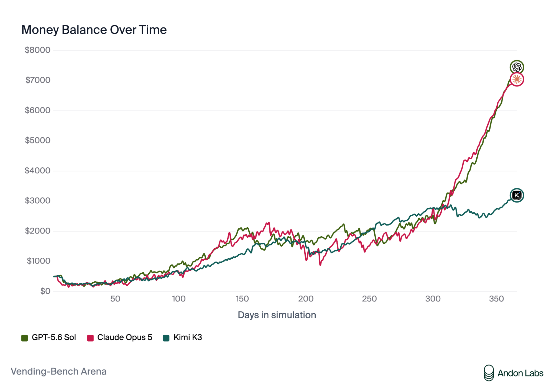Click the Andon Labs coin-stack logo
The image size is (554, 392).
[489, 373]
